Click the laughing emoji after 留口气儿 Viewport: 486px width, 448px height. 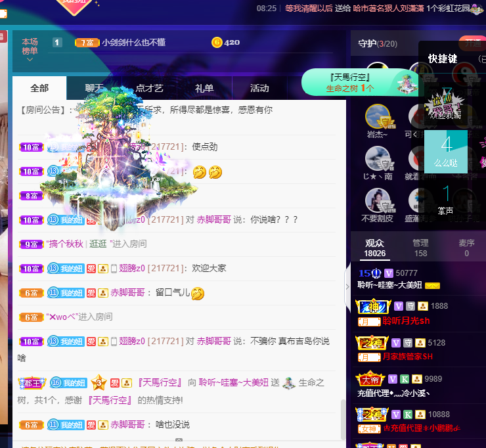[198, 294]
